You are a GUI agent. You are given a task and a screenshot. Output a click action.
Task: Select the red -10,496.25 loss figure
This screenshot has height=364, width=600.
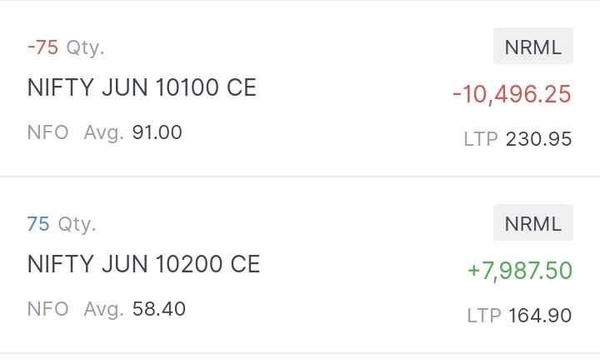pos(512,94)
